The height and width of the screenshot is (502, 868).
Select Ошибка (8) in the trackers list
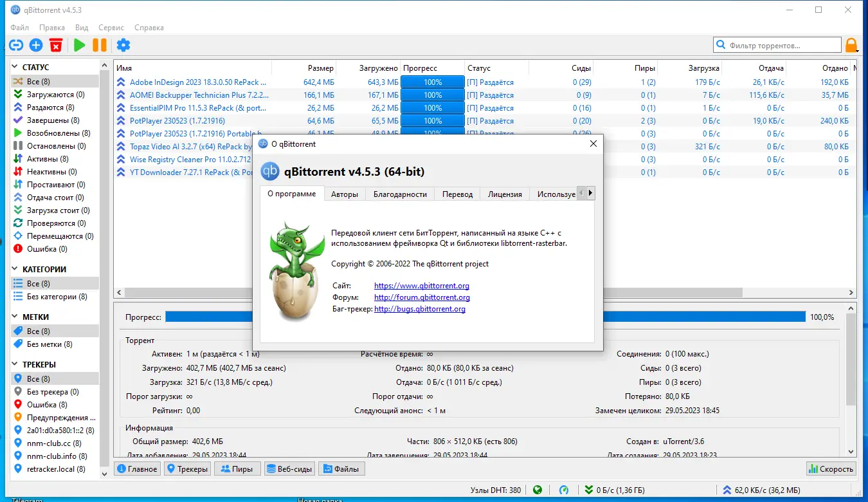55,405
